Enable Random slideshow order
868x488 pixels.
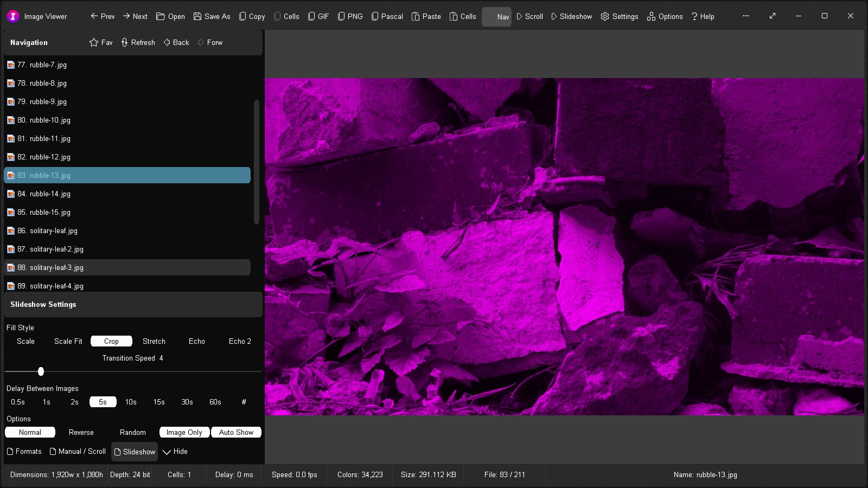132,432
